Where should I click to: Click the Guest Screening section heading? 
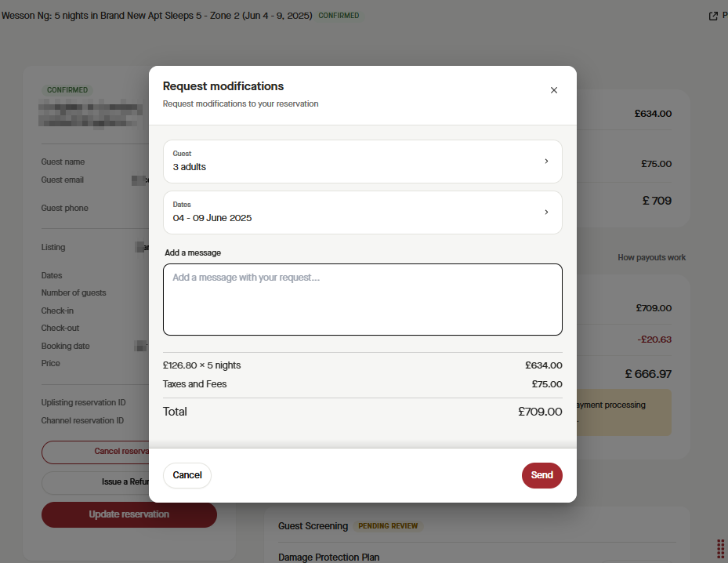coord(313,526)
